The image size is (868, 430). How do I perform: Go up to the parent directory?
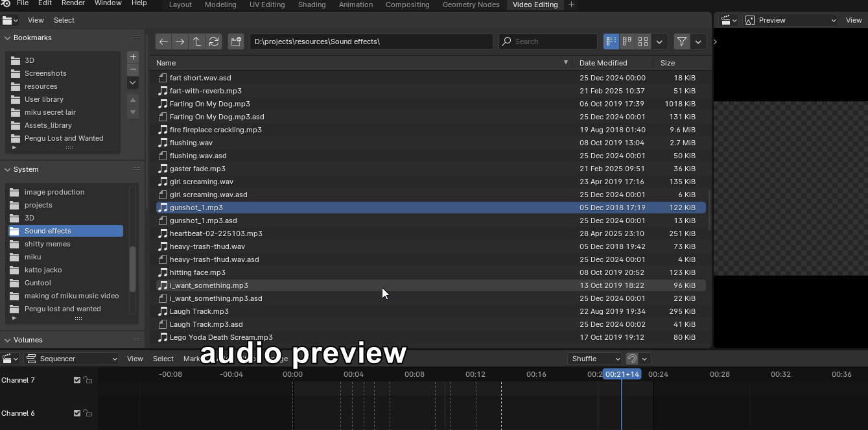(x=197, y=42)
